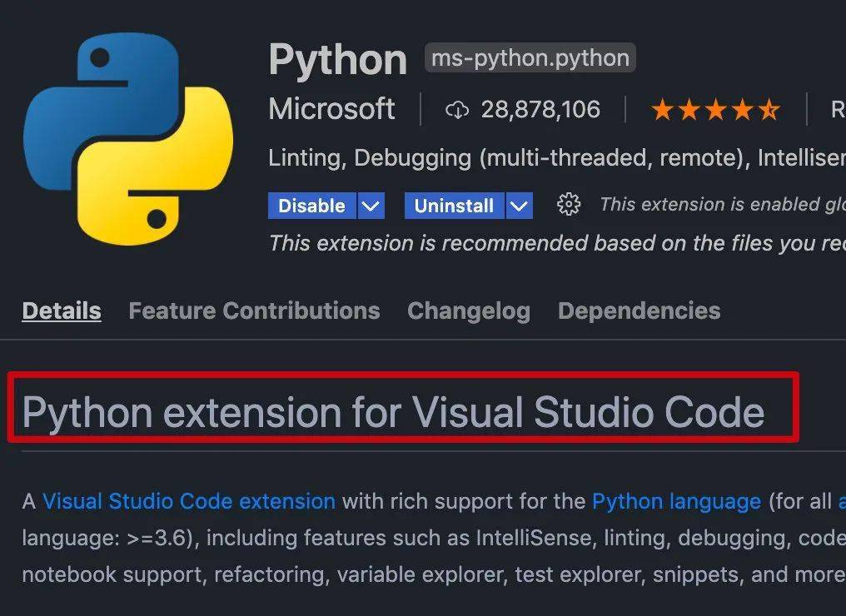Expand the Disable dropdown arrow
The height and width of the screenshot is (616, 846).
tap(371, 206)
